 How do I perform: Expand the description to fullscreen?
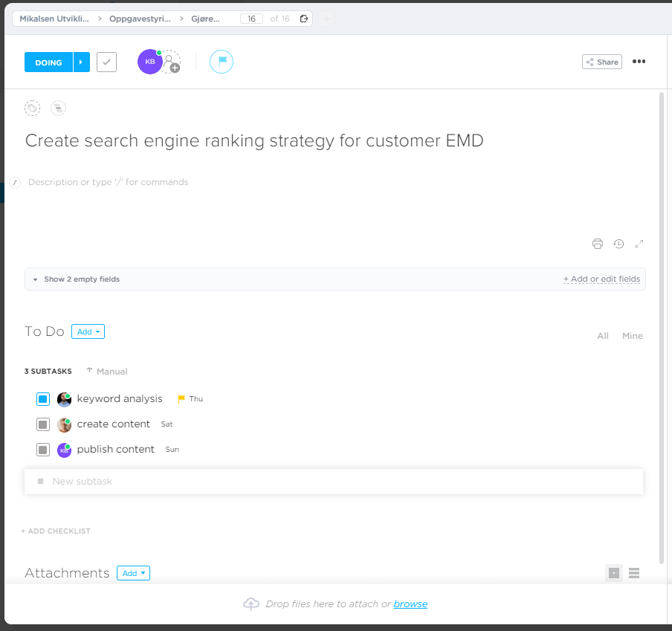639,244
